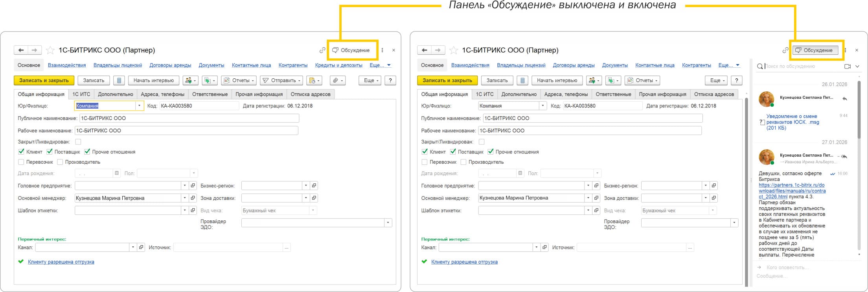
Task: Switch to 1С ИТС tab, left window
Action: click(81, 94)
